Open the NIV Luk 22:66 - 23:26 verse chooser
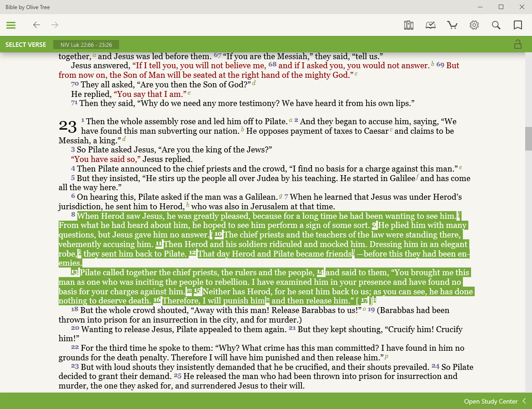Image resolution: width=532 pixels, height=409 pixels. 86,45
